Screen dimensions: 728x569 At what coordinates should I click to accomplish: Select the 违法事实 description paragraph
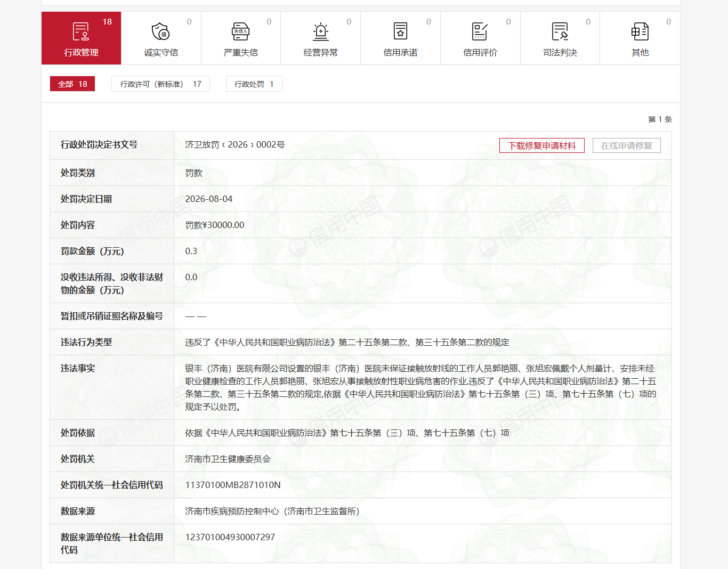click(x=420, y=387)
